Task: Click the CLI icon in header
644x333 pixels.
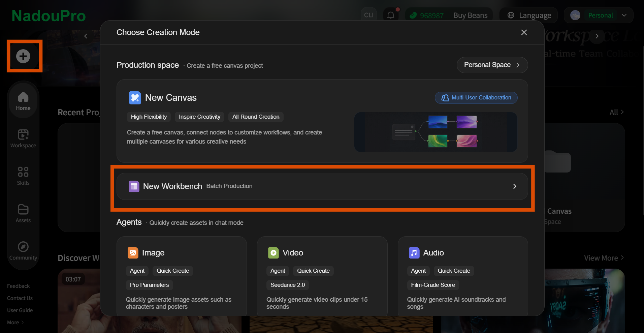Action: pos(369,15)
